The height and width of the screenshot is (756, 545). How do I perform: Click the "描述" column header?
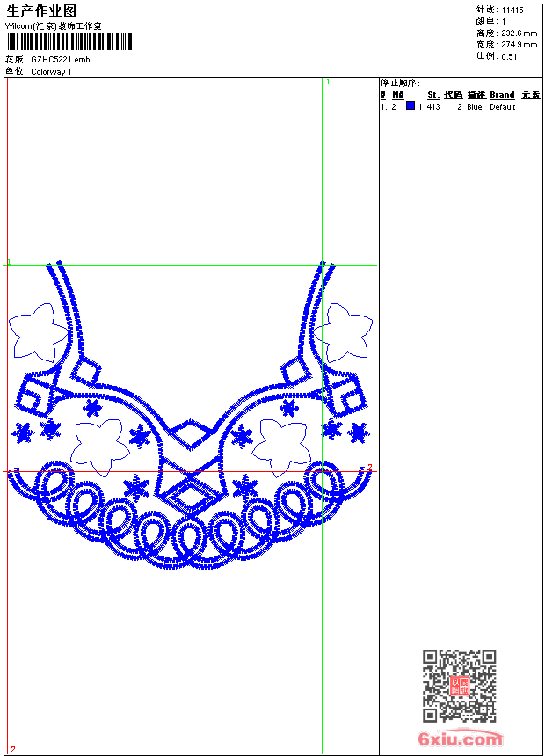(x=476, y=95)
